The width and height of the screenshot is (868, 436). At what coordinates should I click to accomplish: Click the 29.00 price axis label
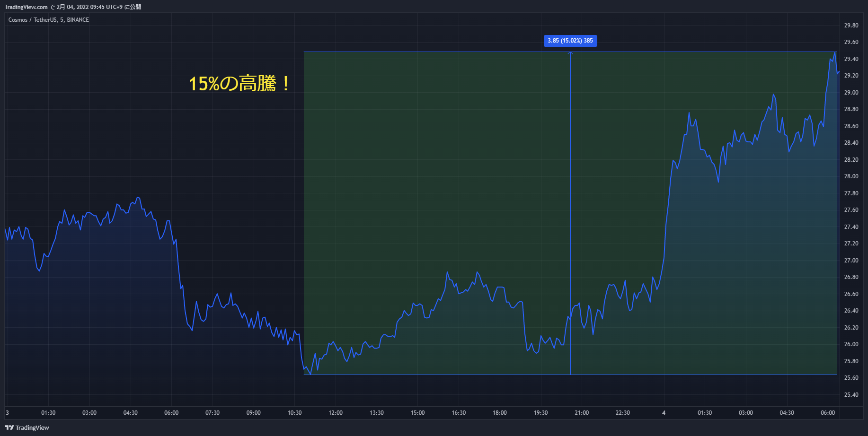pyautogui.click(x=851, y=93)
